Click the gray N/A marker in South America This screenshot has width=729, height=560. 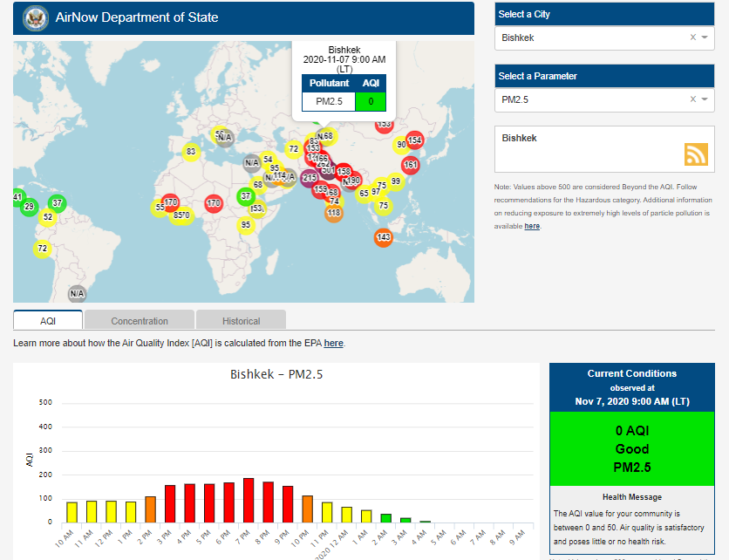click(x=78, y=294)
